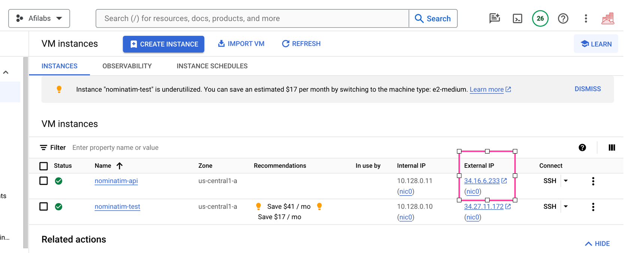Click the chat feedback icon in top bar
The image size is (644, 253).
(494, 18)
